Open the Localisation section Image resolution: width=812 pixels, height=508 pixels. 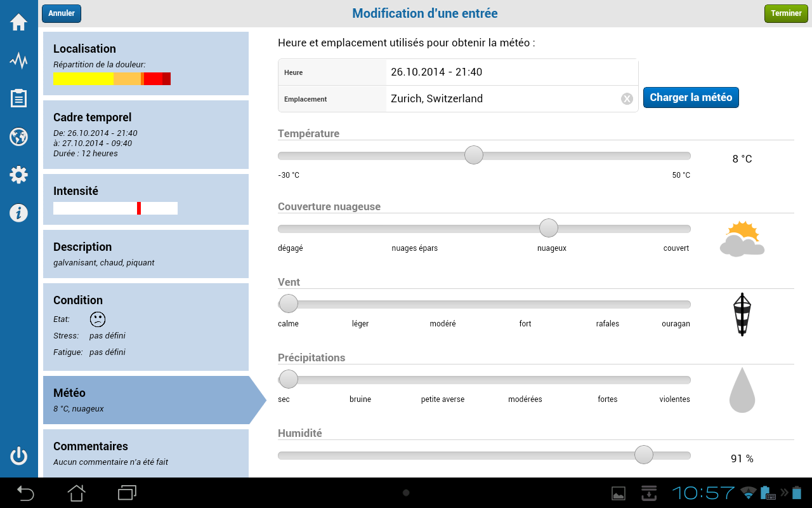click(146, 63)
